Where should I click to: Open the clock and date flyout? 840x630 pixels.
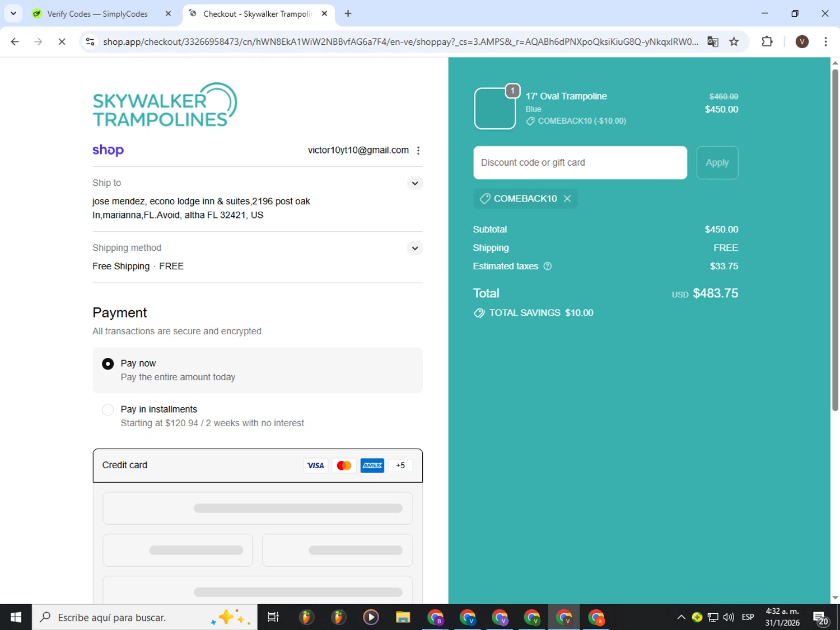coord(782,618)
